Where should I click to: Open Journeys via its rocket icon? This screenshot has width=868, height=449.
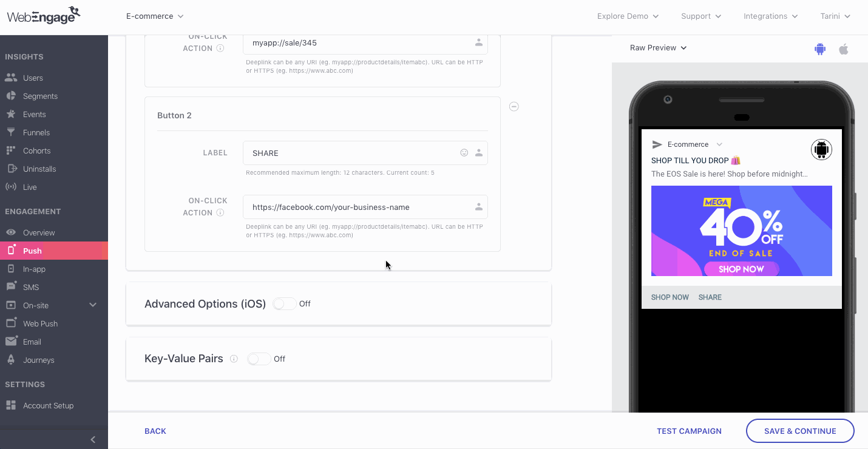click(10, 360)
